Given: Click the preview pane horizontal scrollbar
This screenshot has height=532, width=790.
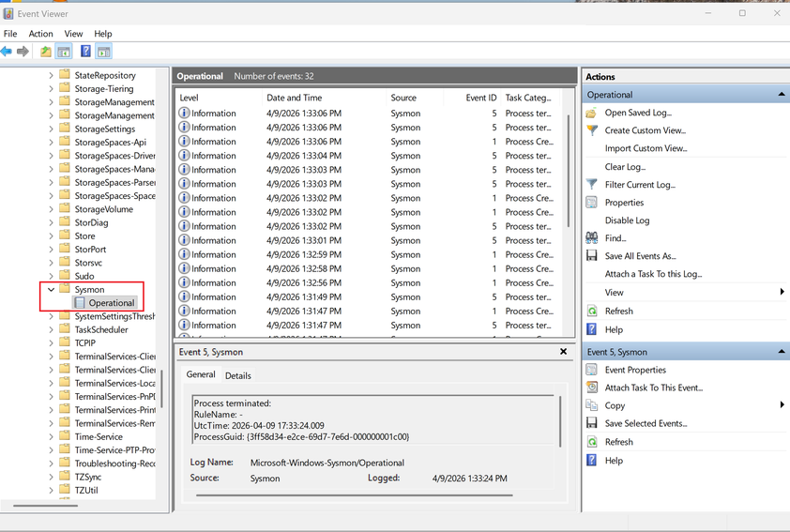Looking at the screenshot, I should (x=355, y=495).
